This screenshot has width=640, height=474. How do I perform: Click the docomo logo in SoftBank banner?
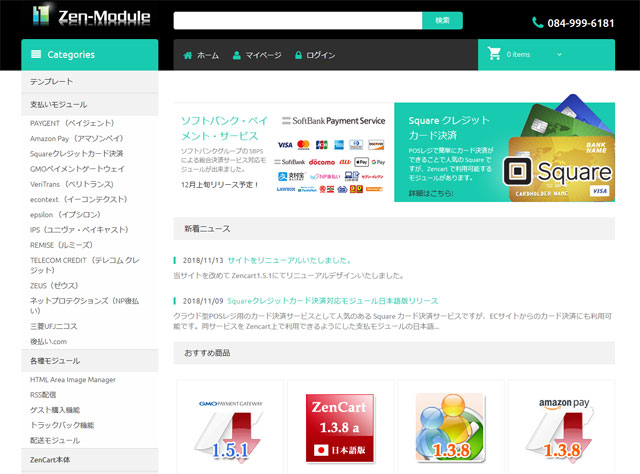tap(322, 162)
